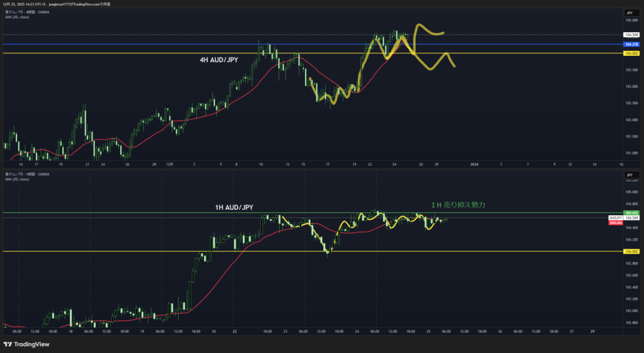Click the TradingView logo at bottom left

pos(25,344)
